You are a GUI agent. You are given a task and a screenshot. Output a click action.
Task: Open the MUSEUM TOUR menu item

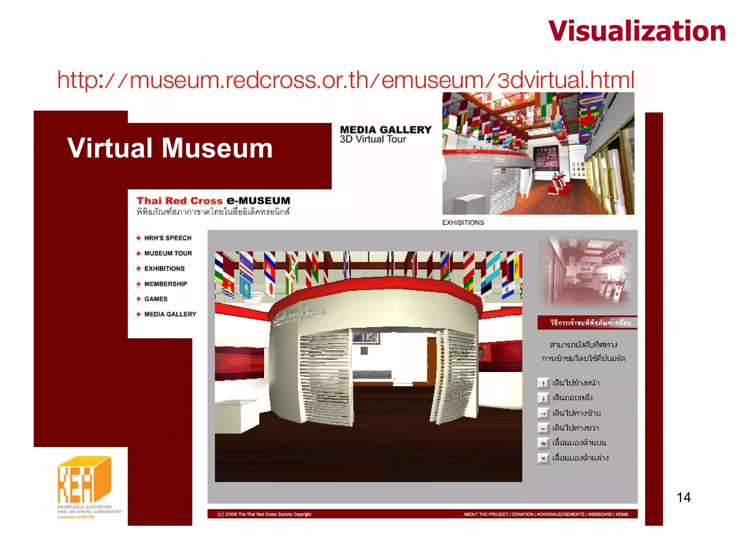tap(168, 253)
